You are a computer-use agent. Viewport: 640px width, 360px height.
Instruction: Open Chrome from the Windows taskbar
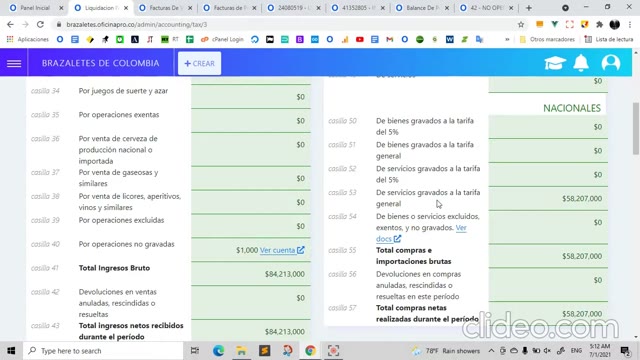pos(310,351)
